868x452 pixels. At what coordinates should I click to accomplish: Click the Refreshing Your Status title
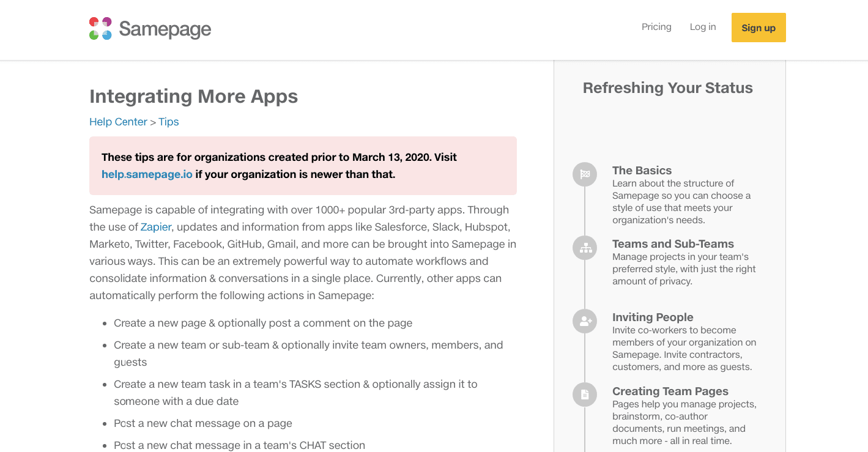coord(668,88)
